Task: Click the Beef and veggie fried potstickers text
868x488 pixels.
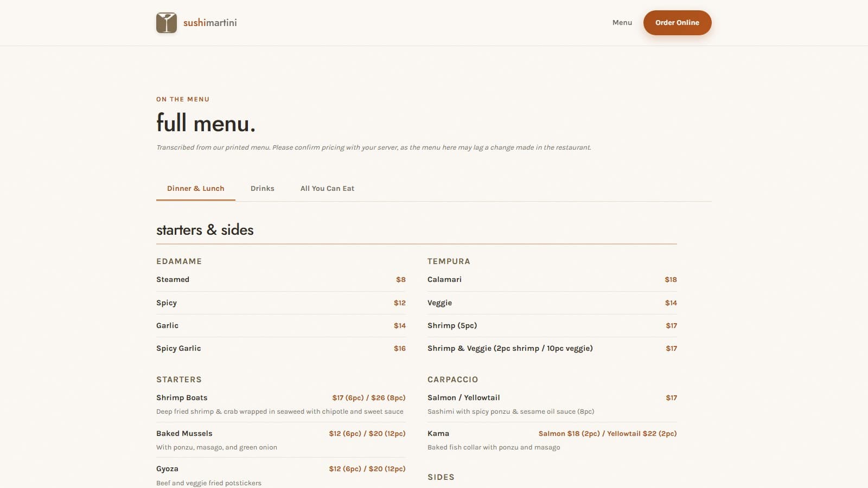Action: [209, 483]
